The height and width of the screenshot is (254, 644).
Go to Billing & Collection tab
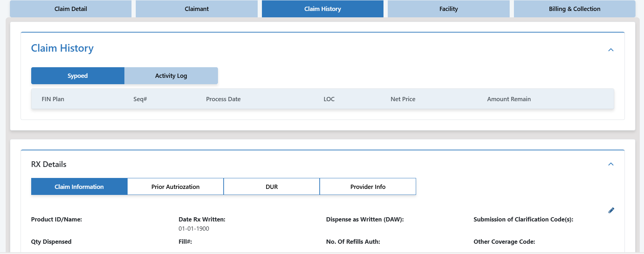[x=574, y=9]
